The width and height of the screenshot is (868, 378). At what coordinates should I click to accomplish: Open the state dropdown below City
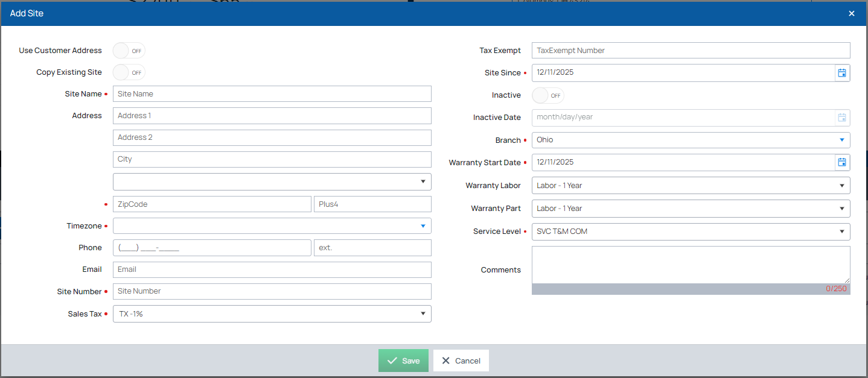pyautogui.click(x=272, y=181)
